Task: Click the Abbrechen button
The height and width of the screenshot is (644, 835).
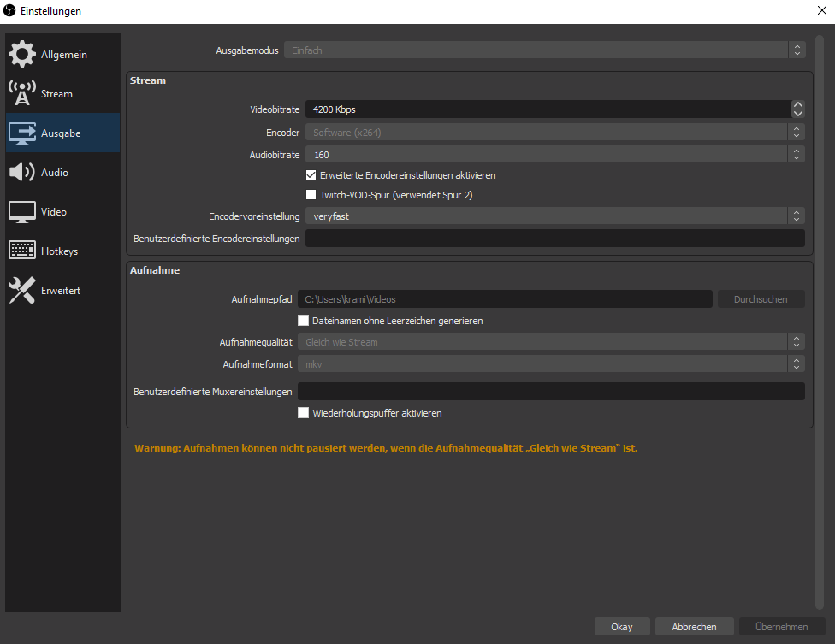Action: (x=694, y=627)
